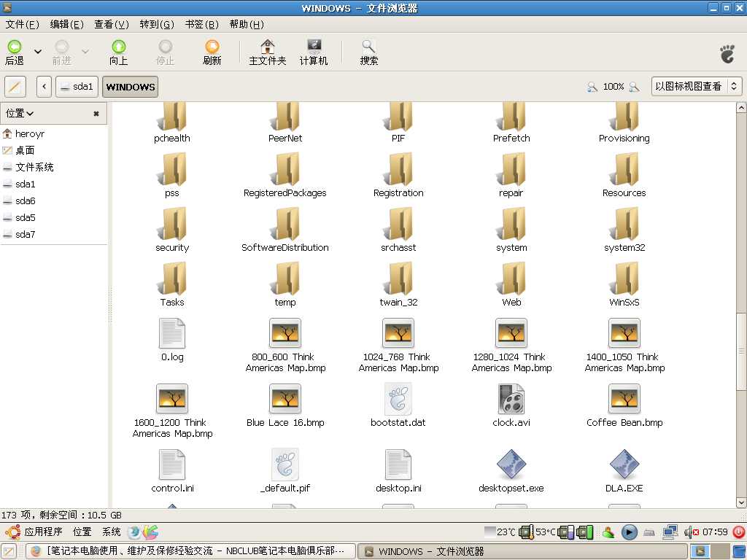Toggle the text location entry pencil button
The image size is (747, 560).
coord(15,87)
